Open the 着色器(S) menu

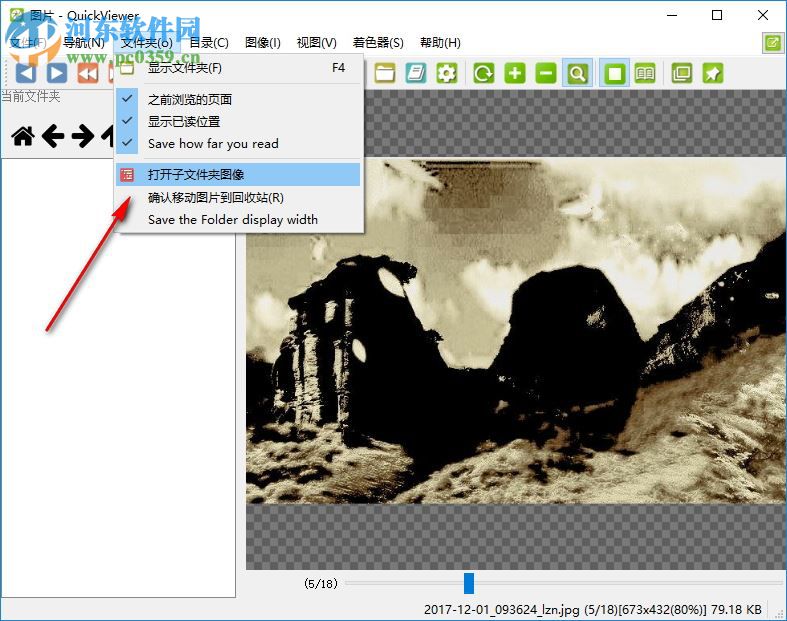coord(378,43)
